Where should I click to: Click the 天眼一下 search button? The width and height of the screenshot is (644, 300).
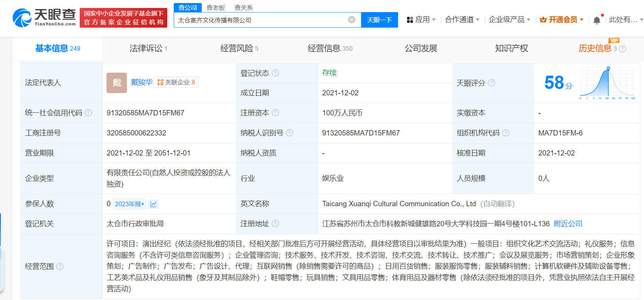click(x=380, y=20)
